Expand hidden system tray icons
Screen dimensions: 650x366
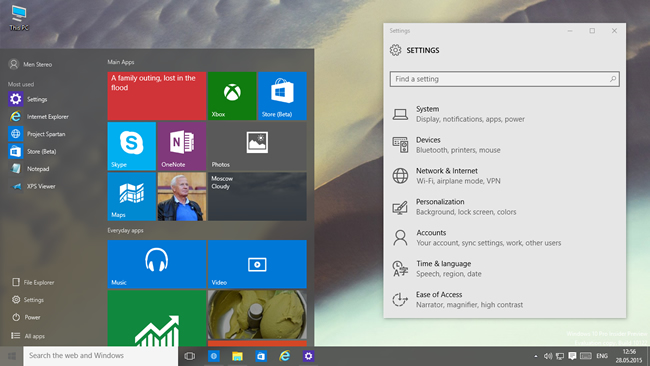pos(536,356)
